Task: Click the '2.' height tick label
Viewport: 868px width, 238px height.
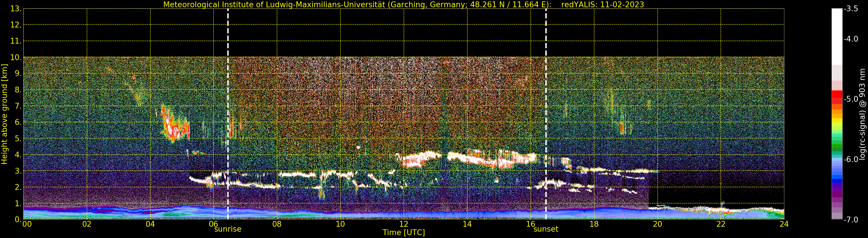Action: [18, 187]
